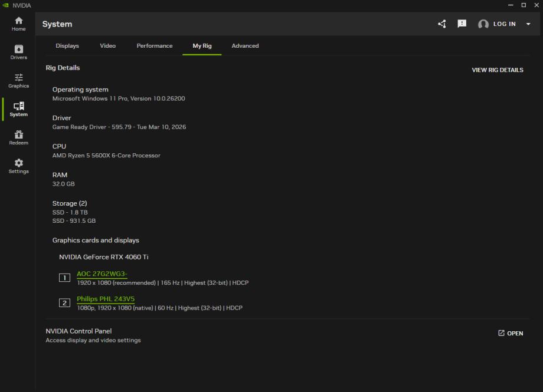Click the SSD - 931.5 GB entry
The width and height of the screenshot is (543, 392).
point(74,220)
